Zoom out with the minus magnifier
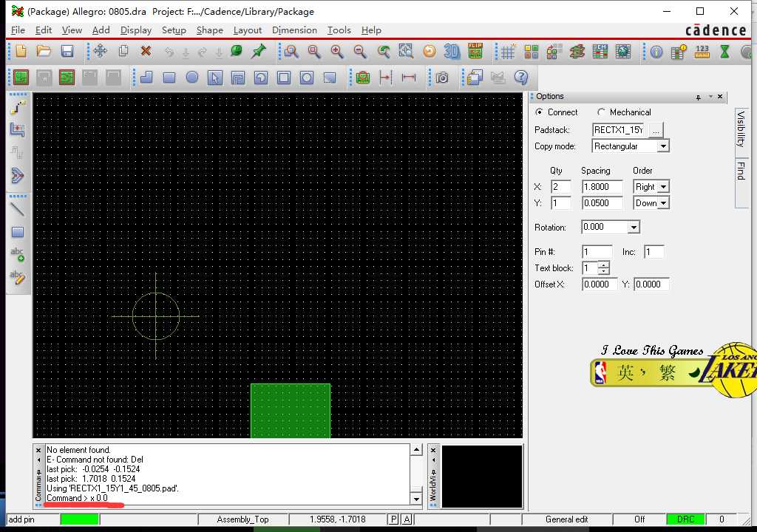This screenshot has width=757, height=532. pos(360,51)
